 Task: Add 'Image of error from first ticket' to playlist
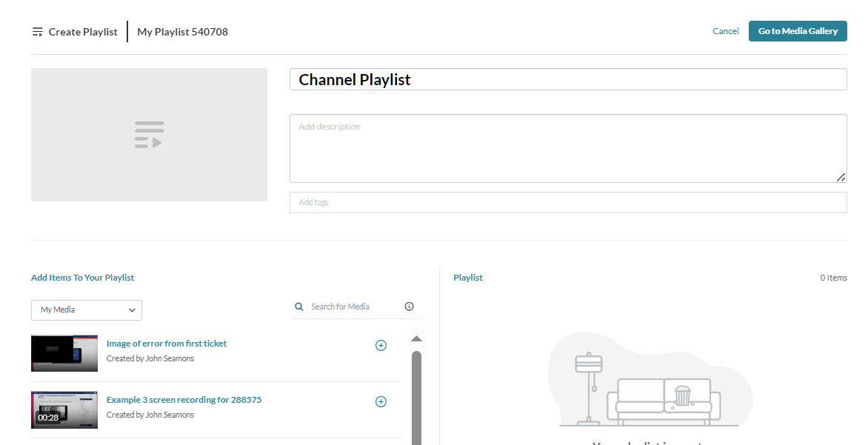(x=381, y=345)
